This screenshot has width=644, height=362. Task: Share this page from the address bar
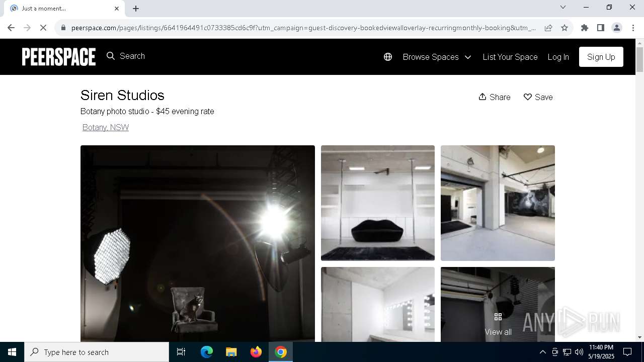click(x=548, y=28)
